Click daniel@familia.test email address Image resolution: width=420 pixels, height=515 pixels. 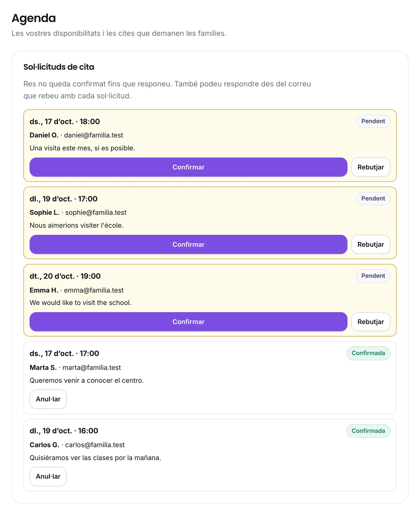click(94, 135)
